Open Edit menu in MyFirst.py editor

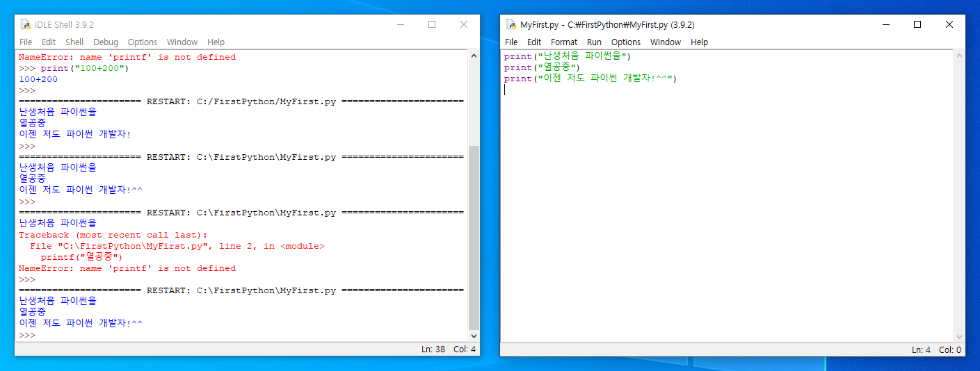point(534,42)
